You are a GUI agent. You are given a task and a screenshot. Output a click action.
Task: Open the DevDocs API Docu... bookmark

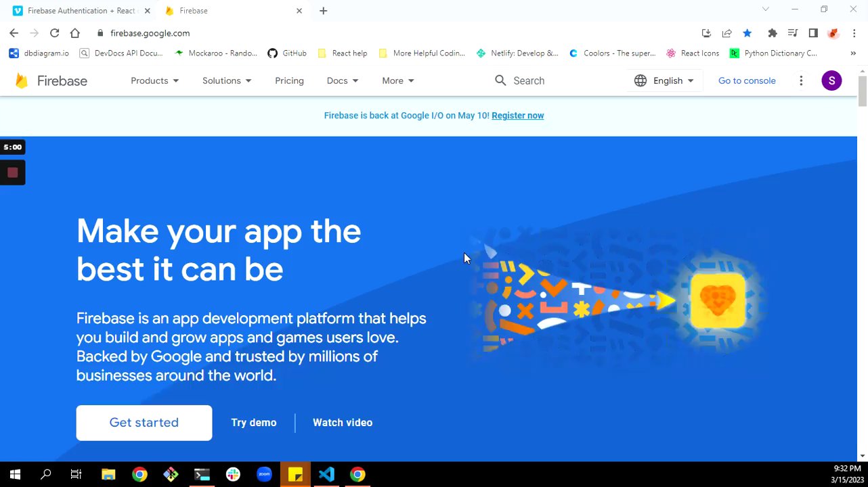[x=122, y=53]
